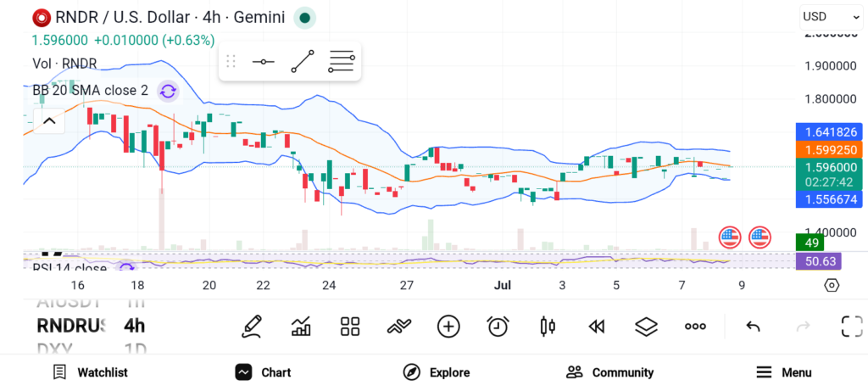Image resolution: width=868 pixels, height=391 pixels.
Task: Open the object tree layers icon
Action: pyautogui.click(x=646, y=327)
